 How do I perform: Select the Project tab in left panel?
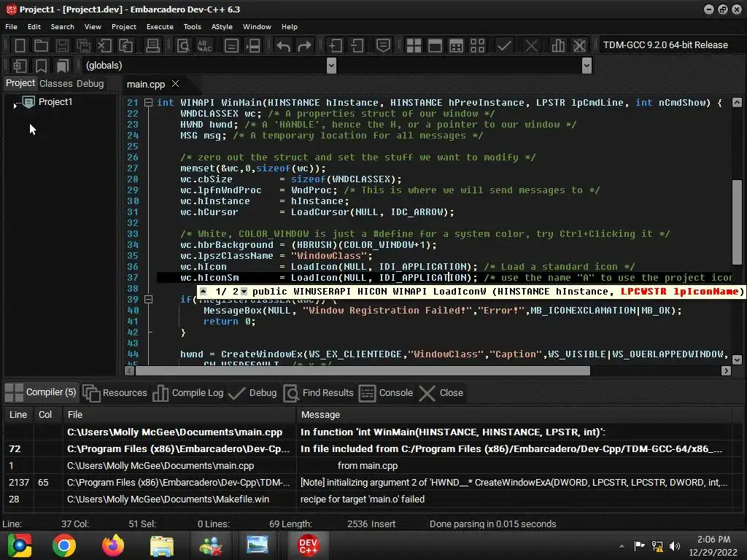pos(20,83)
